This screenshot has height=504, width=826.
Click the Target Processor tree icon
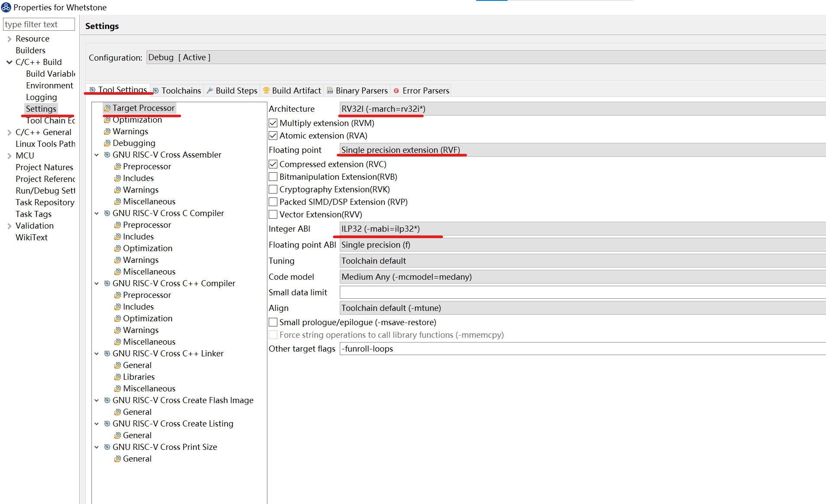click(107, 108)
